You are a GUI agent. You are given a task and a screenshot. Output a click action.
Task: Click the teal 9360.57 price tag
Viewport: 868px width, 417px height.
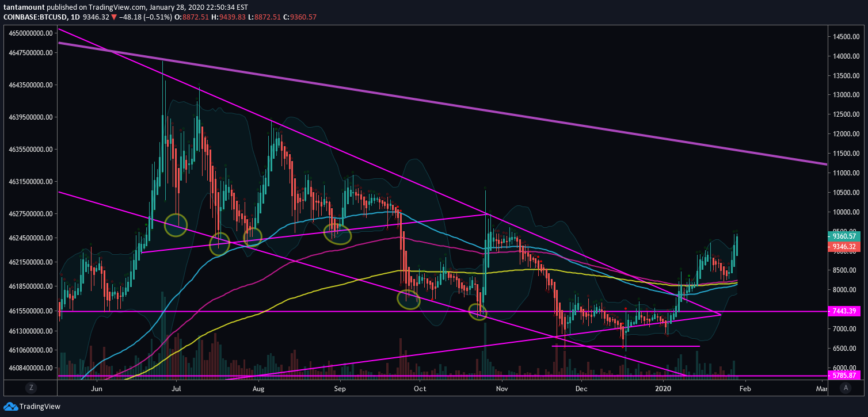843,236
